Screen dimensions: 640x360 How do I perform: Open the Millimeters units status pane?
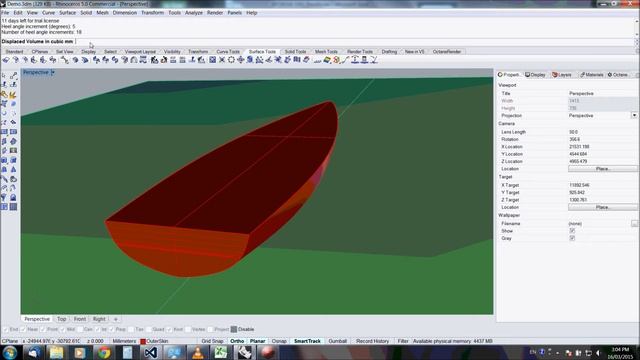point(124,341)
